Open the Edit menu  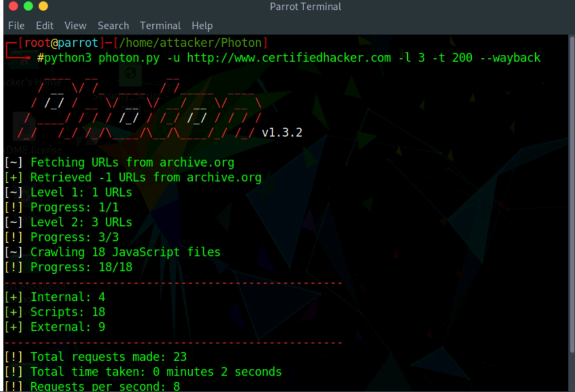coord(44,25)
